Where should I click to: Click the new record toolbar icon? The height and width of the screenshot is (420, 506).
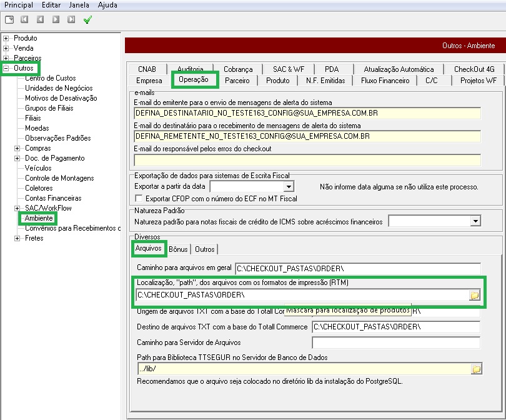[x=9, y=20]
